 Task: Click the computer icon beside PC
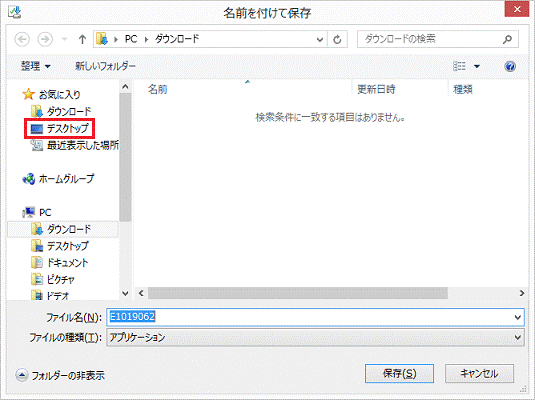click(x=29, y=212)
